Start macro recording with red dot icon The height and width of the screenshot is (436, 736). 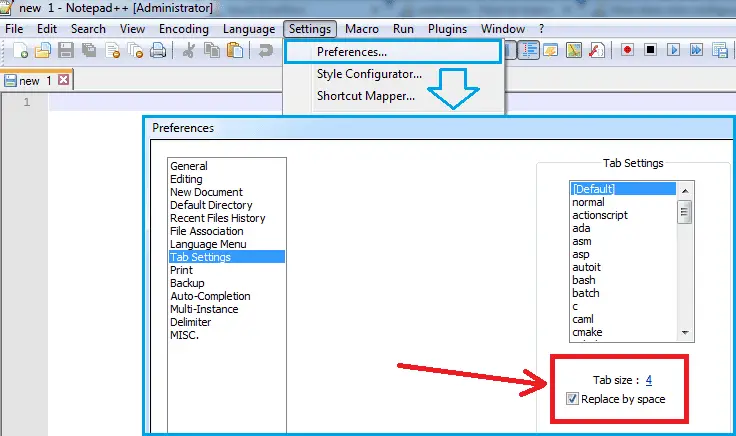(627, 50)
